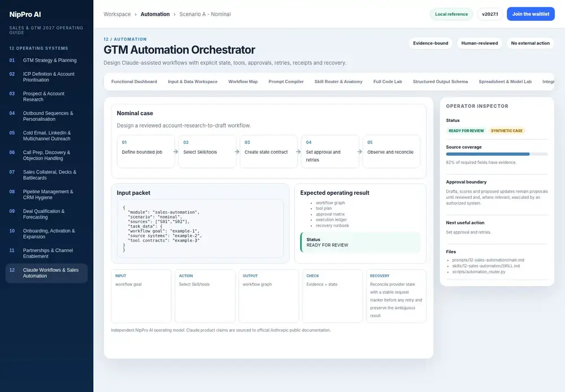Click the SYNTHETIC CASE badge

pyautogui.click(x=507, y=131)
